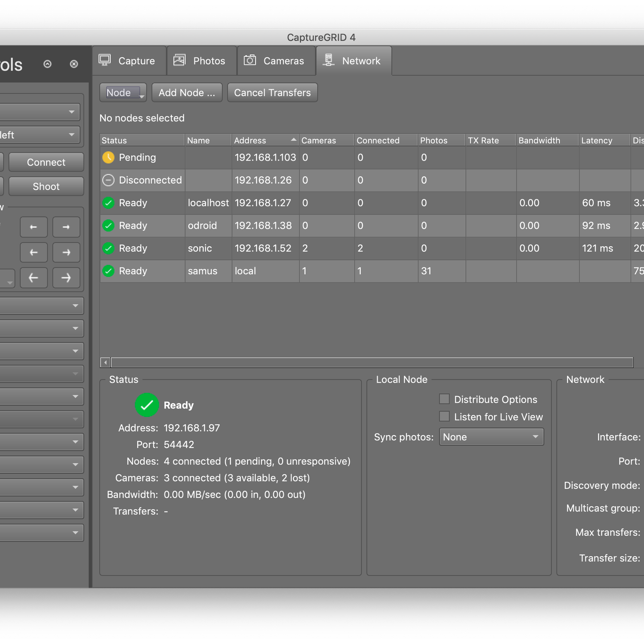The image size is (644, 644).
Task: Click the scroll left arrow of table scrollbar
Action: 105,363
